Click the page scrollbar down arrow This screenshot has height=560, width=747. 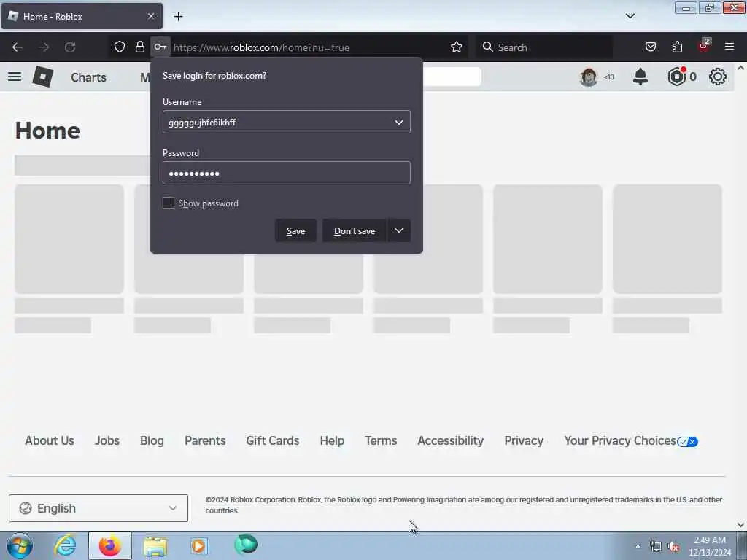click(x=741, y=525)
